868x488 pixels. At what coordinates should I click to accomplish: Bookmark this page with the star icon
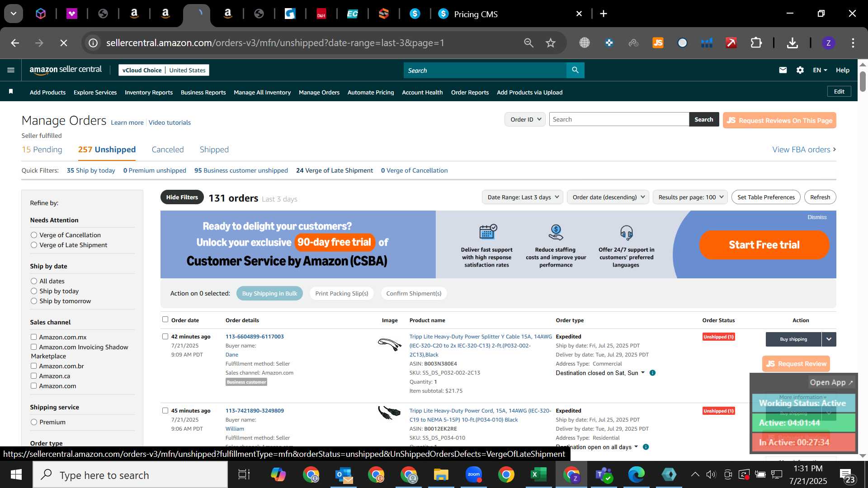[550, 43]
